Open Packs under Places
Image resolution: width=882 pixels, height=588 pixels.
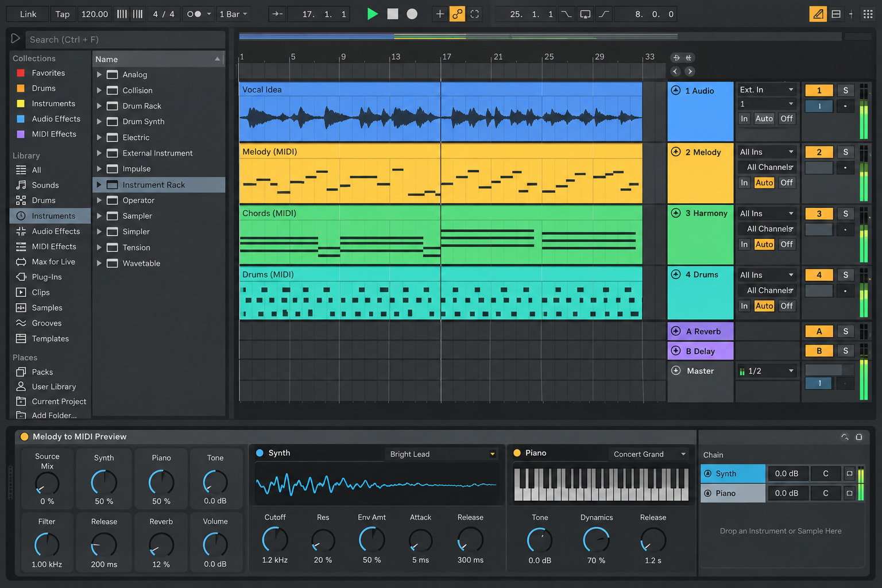[x=42, y=372]
